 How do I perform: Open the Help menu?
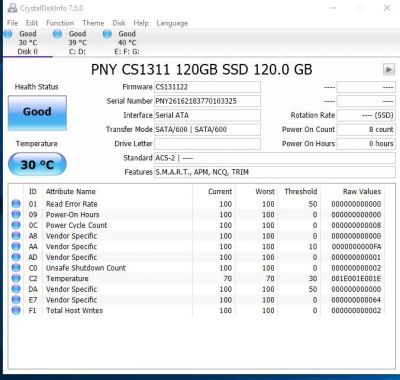(141, 23)
